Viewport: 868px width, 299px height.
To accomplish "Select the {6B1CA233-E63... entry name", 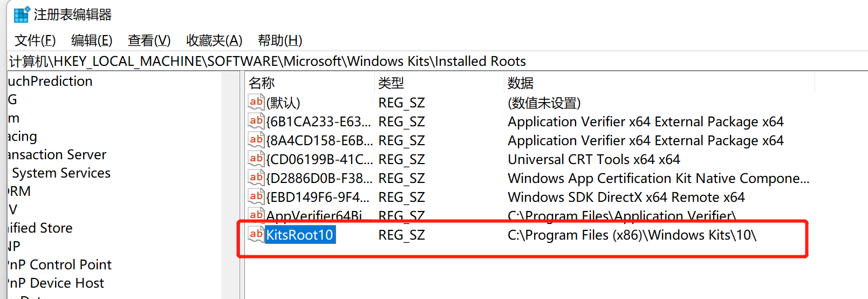I will click(319, 121).
